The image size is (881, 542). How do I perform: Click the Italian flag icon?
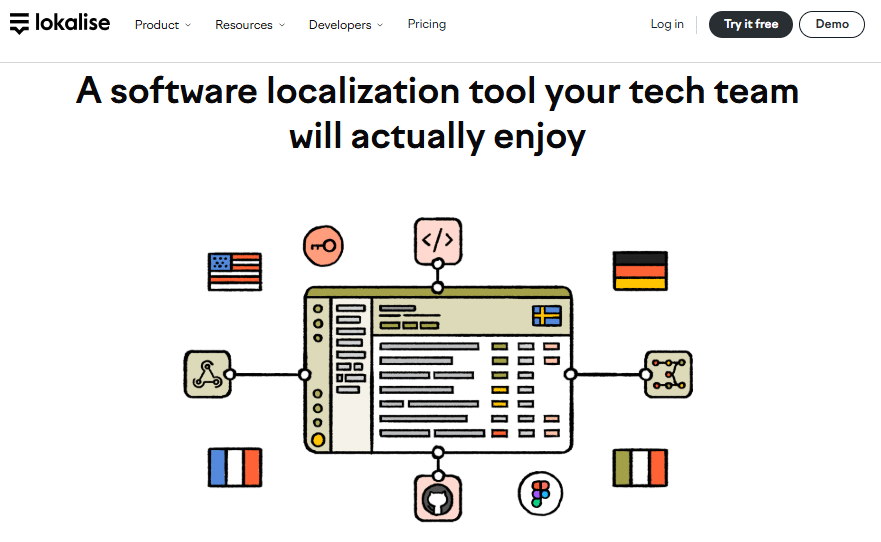(x=640, y=467)
